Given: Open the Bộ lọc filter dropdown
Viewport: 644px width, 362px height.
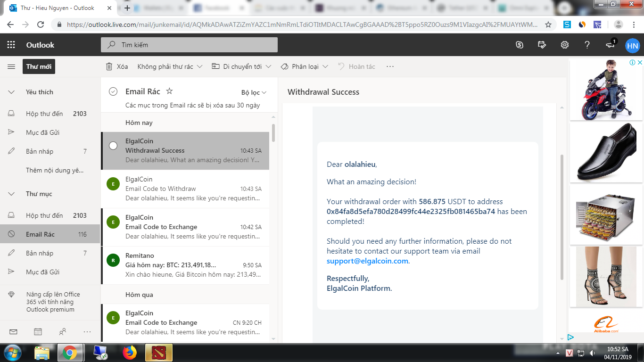Looking at the screenshot, I should pyautogui.click(x=254, y=92).
